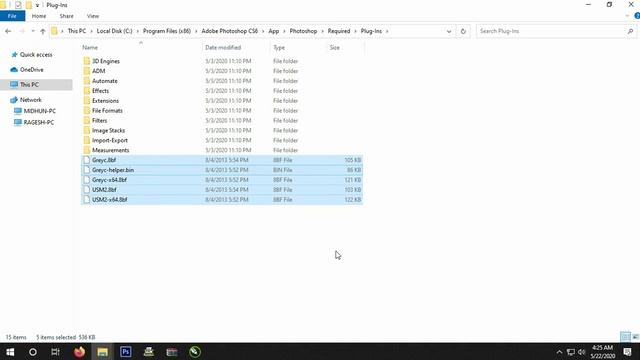Refresh the Plug-Ins folder view
640x360 pixels.
(x=463, y=31)
